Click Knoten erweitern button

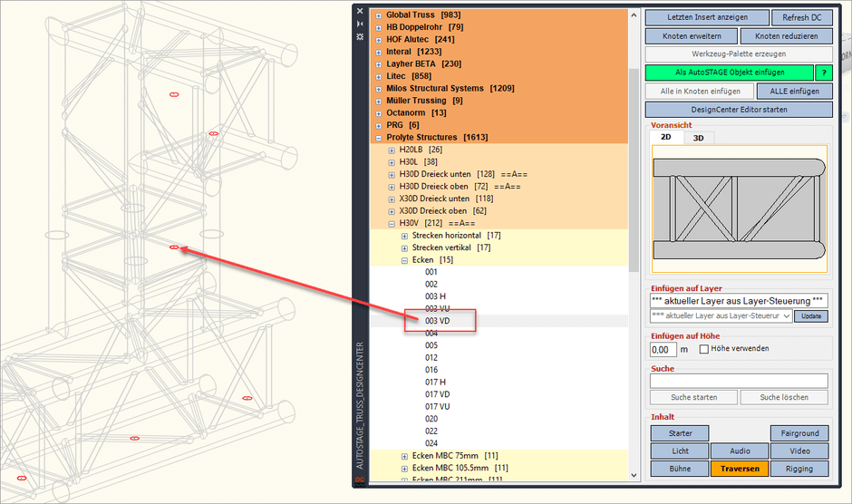[692, 36]
